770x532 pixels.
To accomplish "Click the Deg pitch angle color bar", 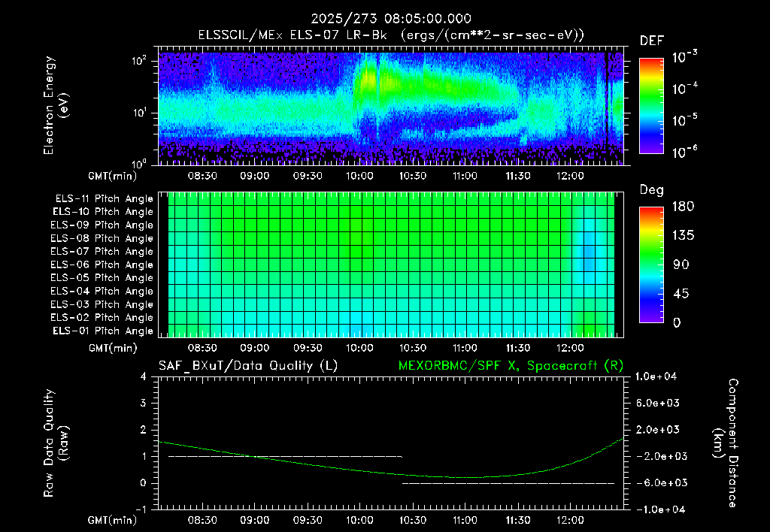I will click(x=651, y=264).
